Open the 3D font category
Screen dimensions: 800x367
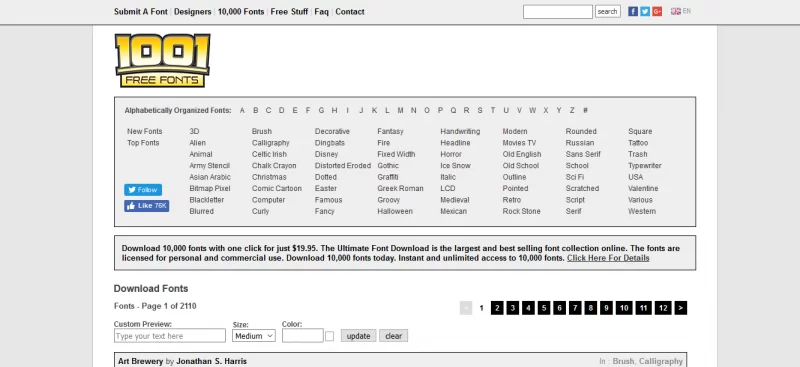point(194,131)
